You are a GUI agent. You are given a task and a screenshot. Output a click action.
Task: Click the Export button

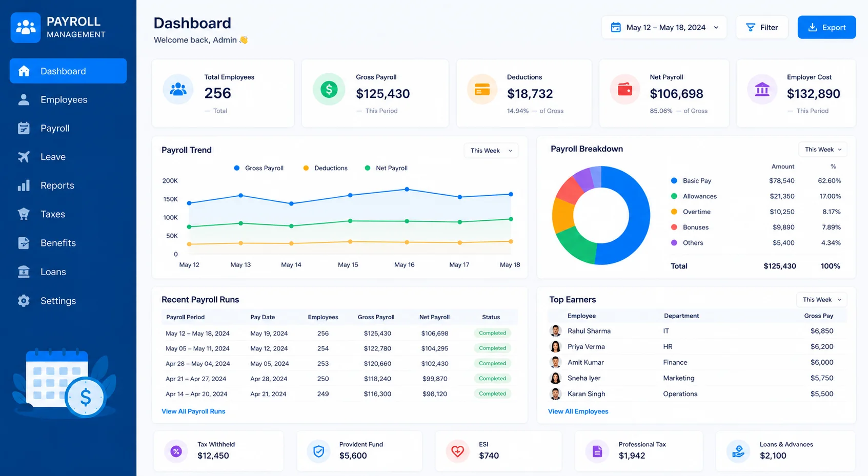(x=826, y=28)
